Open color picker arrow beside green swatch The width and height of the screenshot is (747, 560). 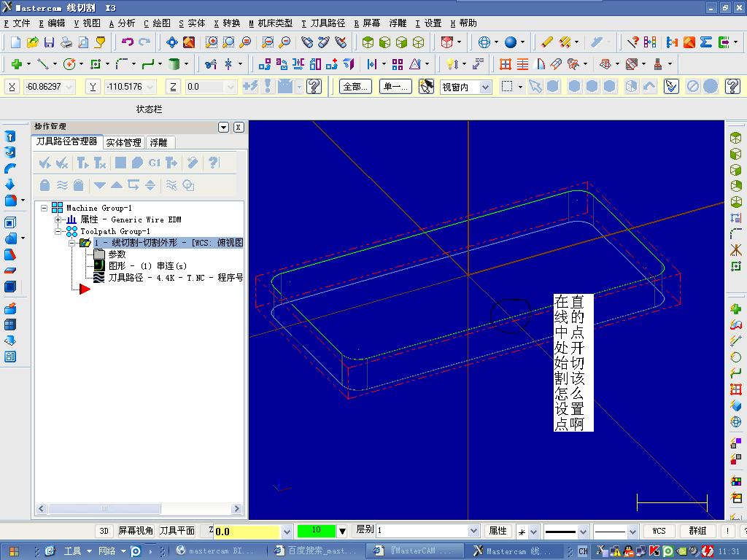(342, 531)
